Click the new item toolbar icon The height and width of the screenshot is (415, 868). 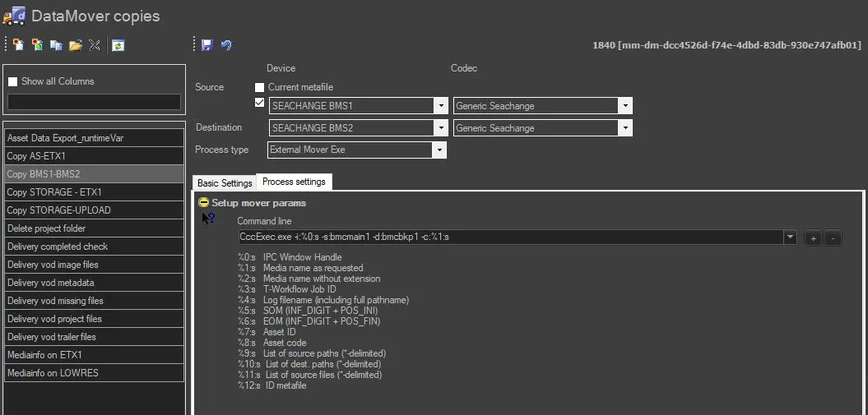[18, 46]
